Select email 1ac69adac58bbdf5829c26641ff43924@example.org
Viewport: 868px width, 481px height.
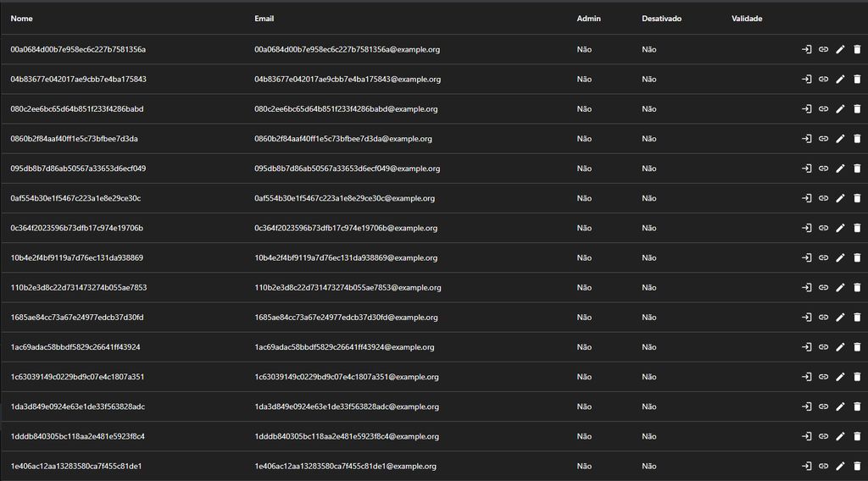[344, 347]
